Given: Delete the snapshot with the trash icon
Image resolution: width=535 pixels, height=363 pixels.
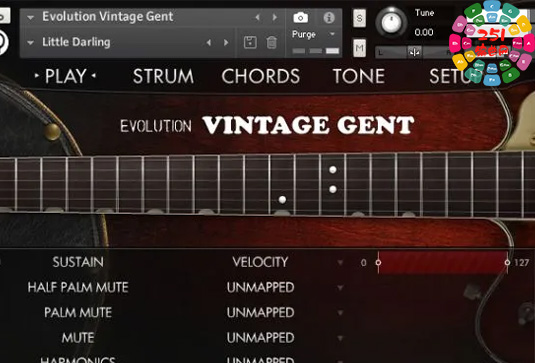Looking at the screenshot, I should point(272,43).
